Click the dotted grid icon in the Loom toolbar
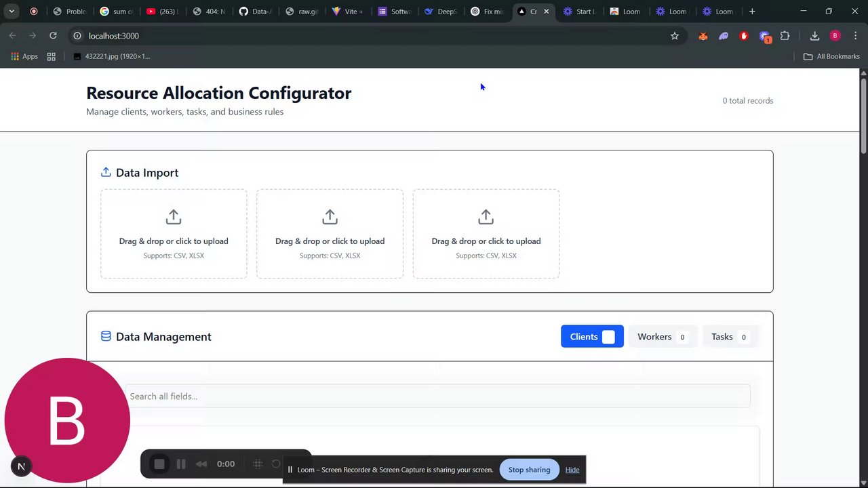The height and width of the screenshot is (488, 868). (x=258, y=464)
